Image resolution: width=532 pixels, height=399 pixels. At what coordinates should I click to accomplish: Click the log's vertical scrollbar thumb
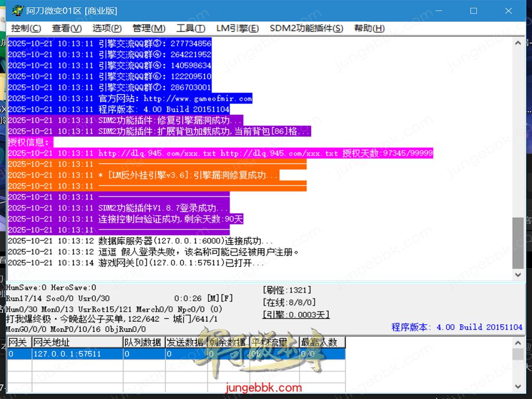click(x=517, y=242)
